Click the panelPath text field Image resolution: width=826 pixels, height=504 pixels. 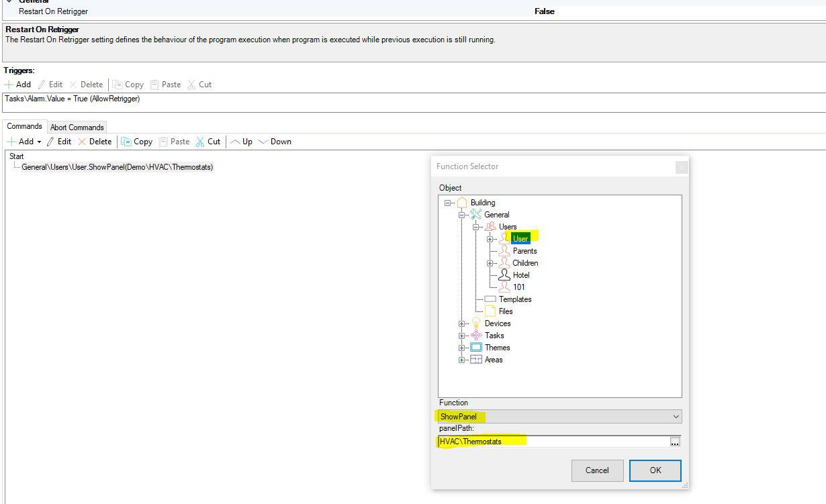click(552, 442)
